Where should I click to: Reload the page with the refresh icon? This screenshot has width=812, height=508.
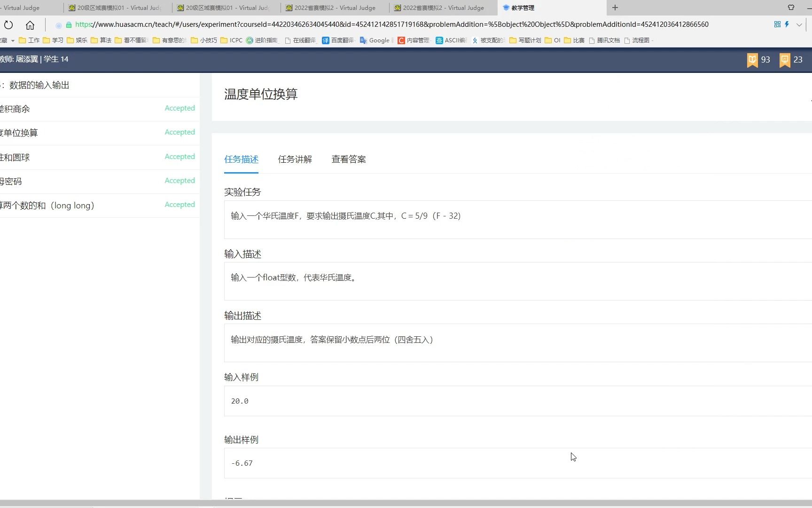tap(8, 25)
